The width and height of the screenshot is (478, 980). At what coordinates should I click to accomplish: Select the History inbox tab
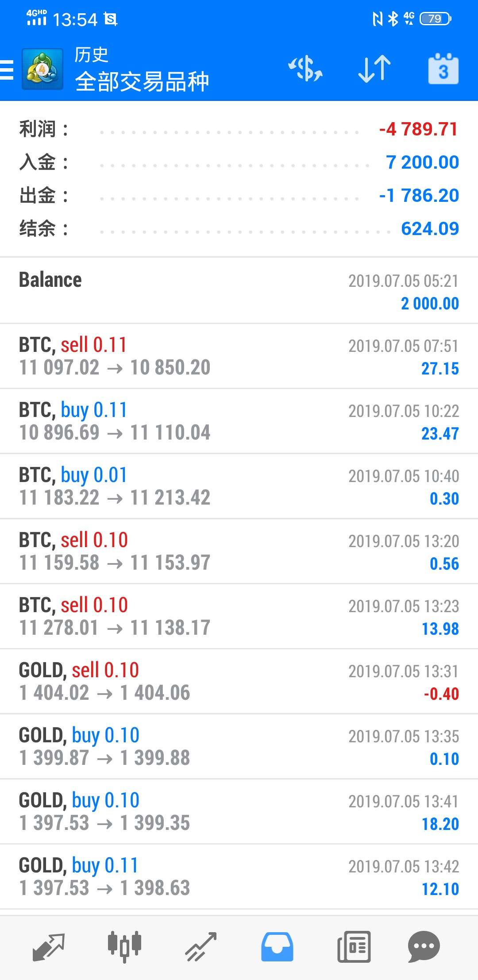click(277, 946)
